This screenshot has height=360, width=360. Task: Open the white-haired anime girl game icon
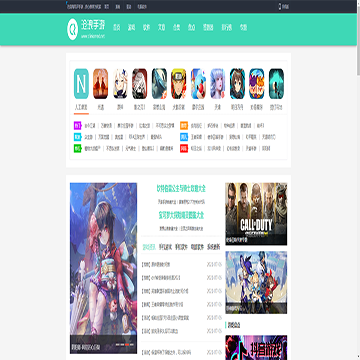(x=120, y=84)
